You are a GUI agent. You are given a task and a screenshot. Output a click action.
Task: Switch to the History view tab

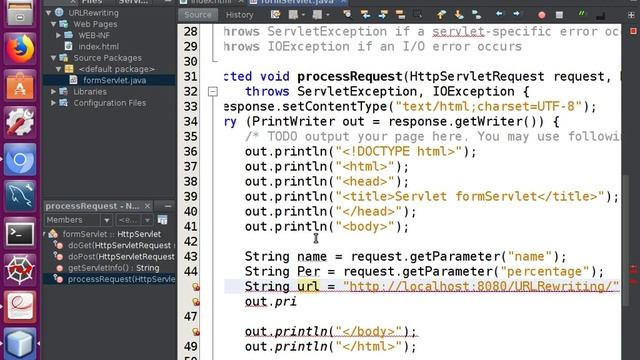click(240, 15)
